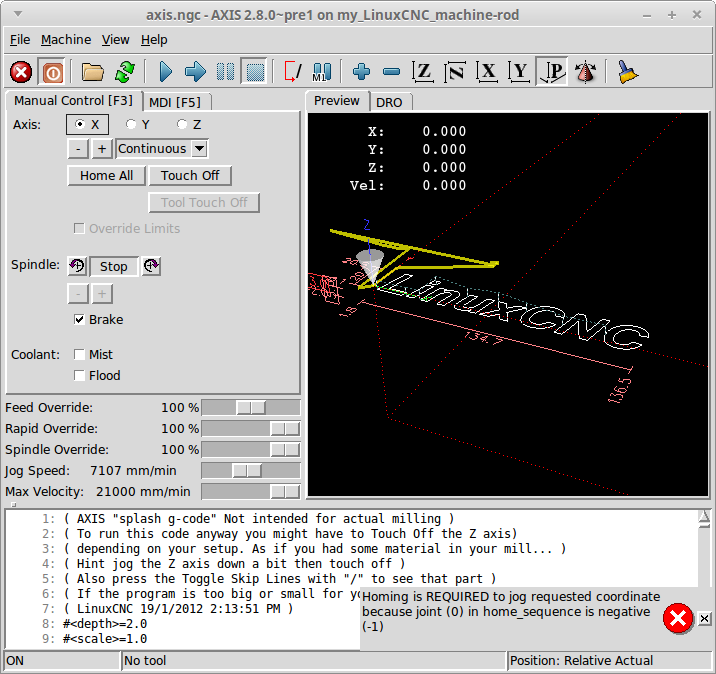Switch to the DRO tab
This screenshot has height=674, width=716.
click(x=389, y=102)
